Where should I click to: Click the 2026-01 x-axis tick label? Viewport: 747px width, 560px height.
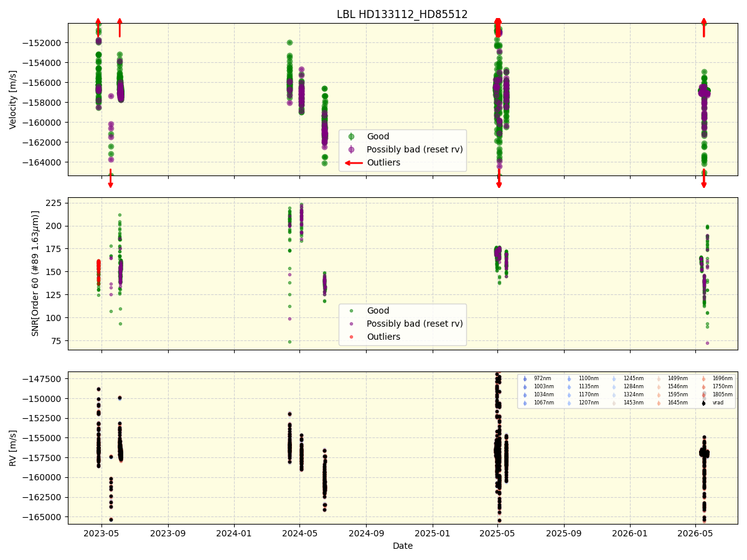click(631, 533)
